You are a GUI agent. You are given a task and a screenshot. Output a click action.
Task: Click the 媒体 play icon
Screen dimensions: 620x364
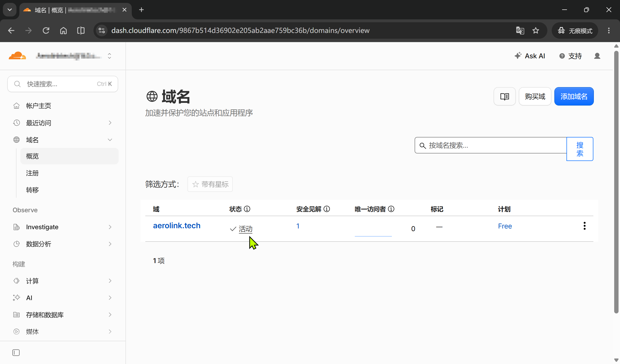16,332
